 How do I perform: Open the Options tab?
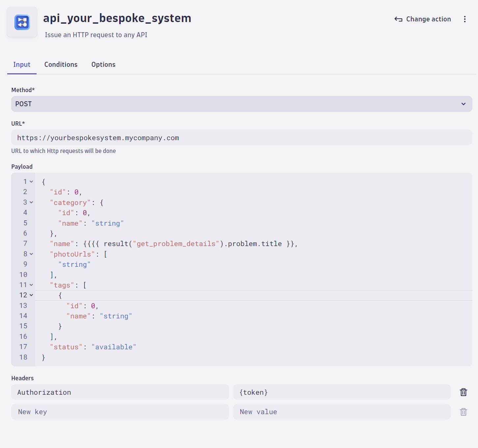(x=103, y=64)
